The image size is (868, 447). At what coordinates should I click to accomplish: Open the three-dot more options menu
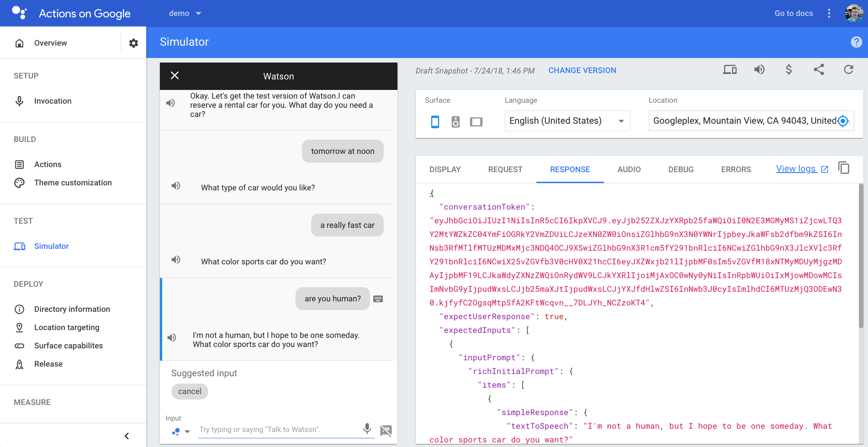pos(829,13)
